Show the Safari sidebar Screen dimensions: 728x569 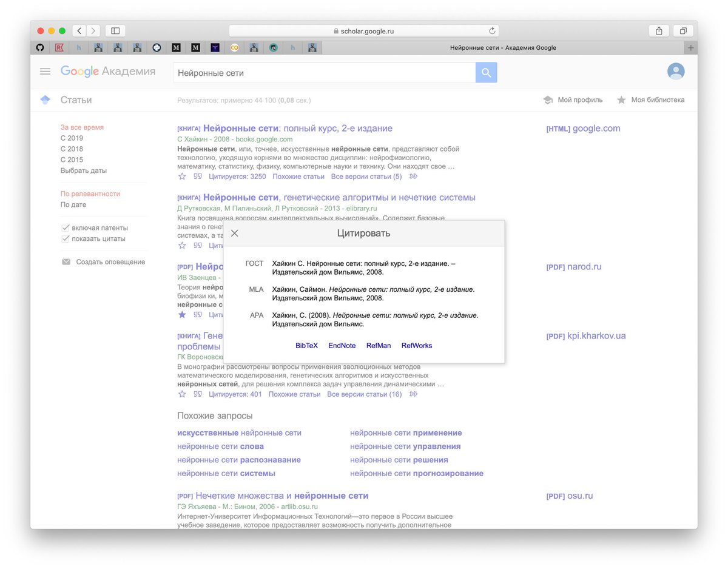click(x=115, y=30)
